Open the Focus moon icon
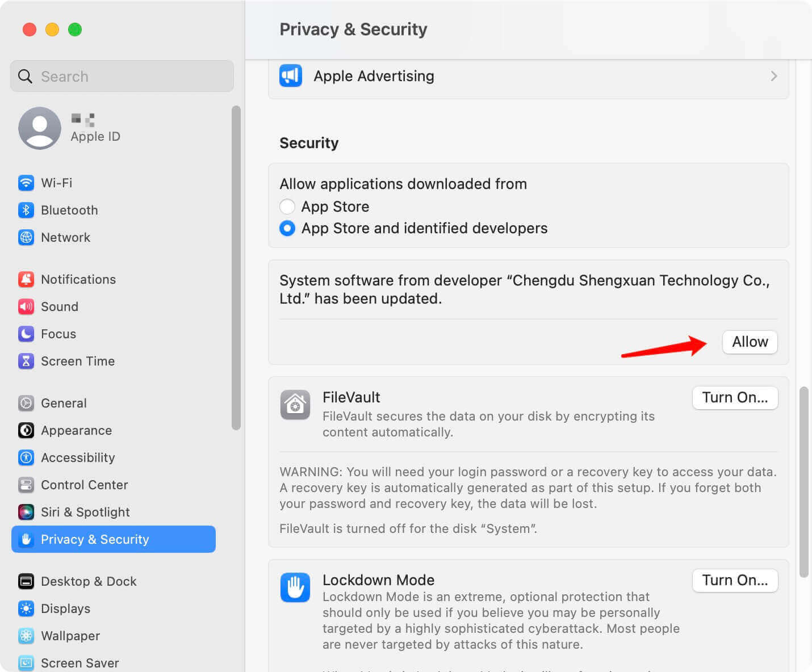The height and width of the screenshot is (672, 812). (26, 334)
